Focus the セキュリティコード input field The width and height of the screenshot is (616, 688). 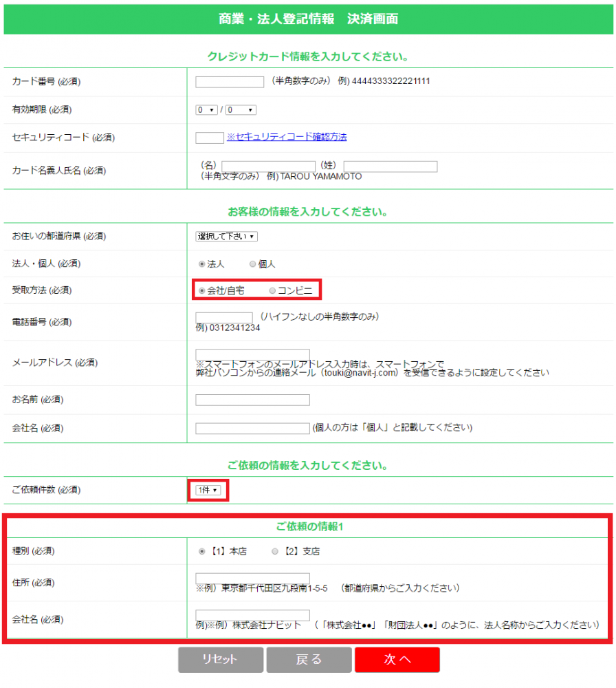pyautogui.click(x=210, y=138)
